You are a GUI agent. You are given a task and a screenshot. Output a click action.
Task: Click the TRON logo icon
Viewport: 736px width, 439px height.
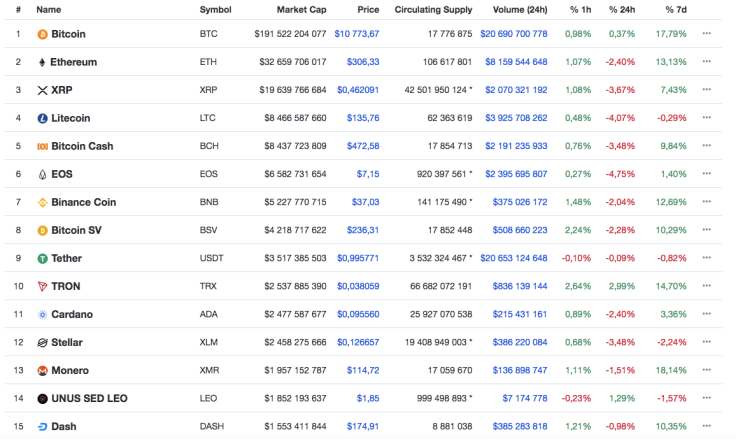tap(42, 286)
